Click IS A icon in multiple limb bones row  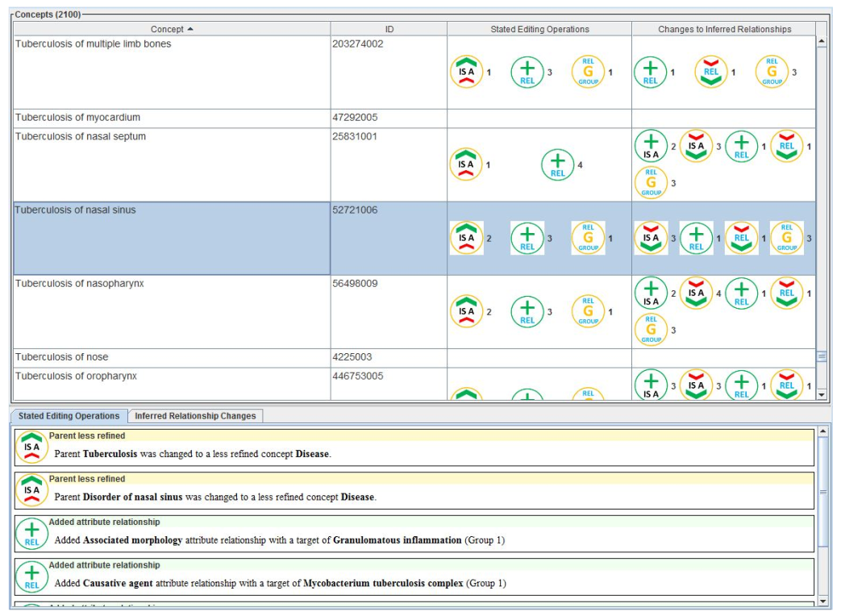click(x=466, y=73)
